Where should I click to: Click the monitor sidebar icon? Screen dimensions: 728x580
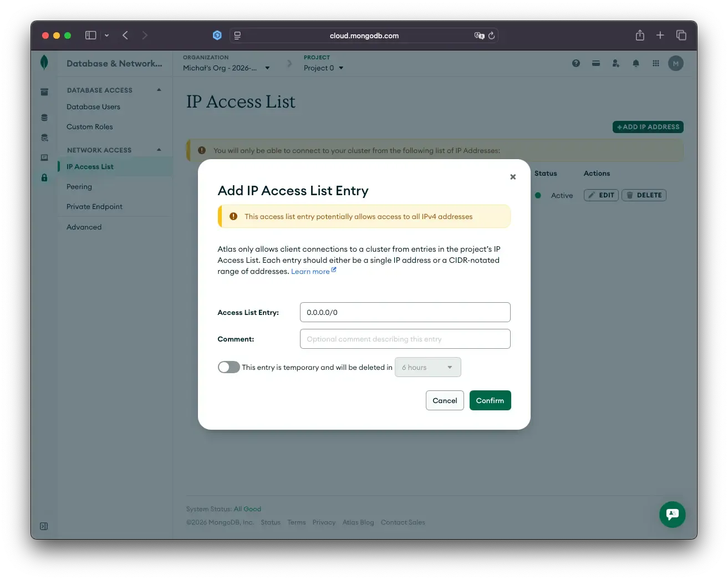44,157
